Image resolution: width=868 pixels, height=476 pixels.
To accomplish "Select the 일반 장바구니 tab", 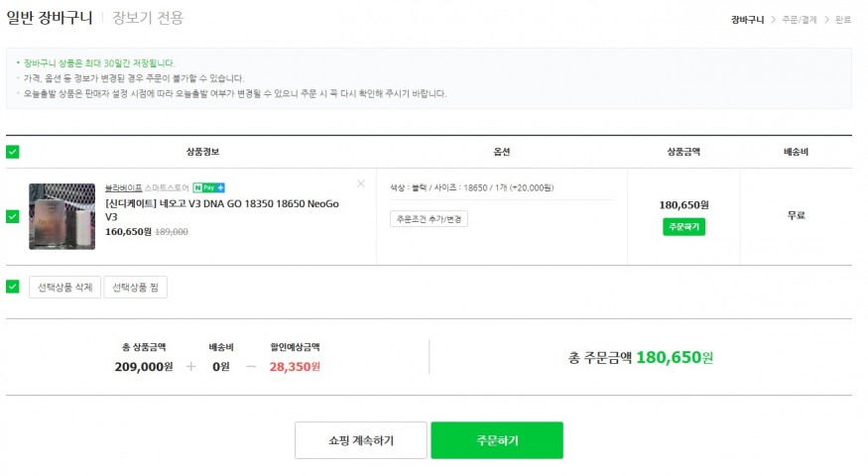I will click(x=49, y=18).
